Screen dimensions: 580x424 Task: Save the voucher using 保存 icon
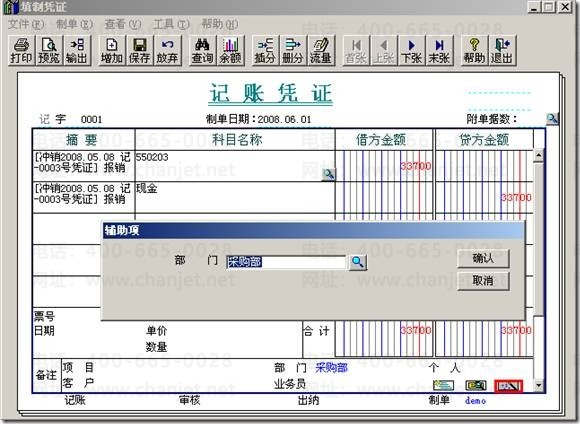click(139, 51)
